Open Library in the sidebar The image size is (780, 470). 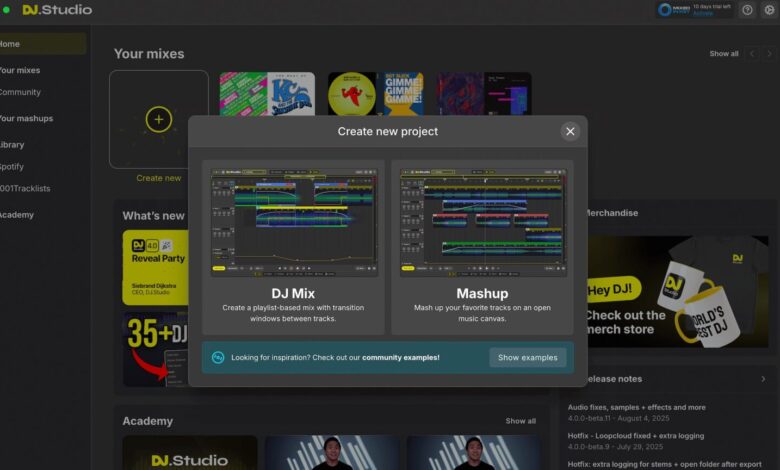tap(12, 145)
